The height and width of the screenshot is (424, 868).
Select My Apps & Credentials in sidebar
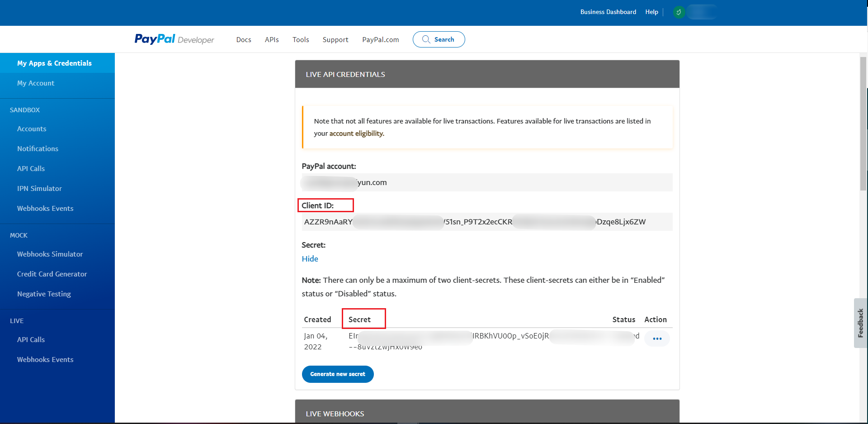[x=57, y=63]
